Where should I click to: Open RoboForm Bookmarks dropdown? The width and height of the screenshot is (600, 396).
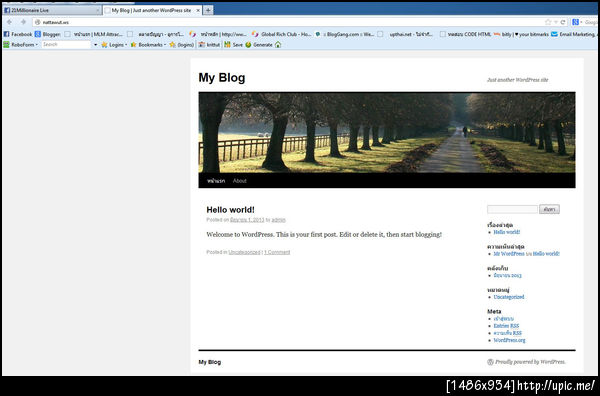(148, 45)
